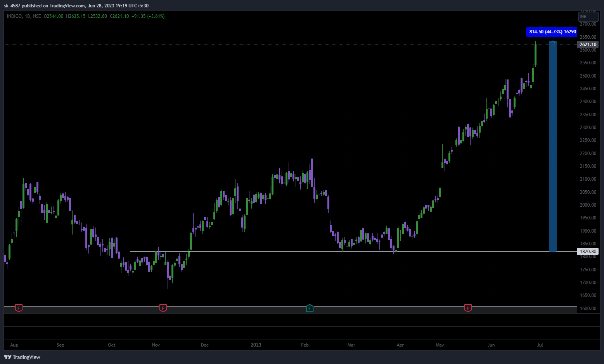This screenshot has width=604, height=364.
Task: Click the INDIGO symbol name in legend
Action: (x=14, y=16)
